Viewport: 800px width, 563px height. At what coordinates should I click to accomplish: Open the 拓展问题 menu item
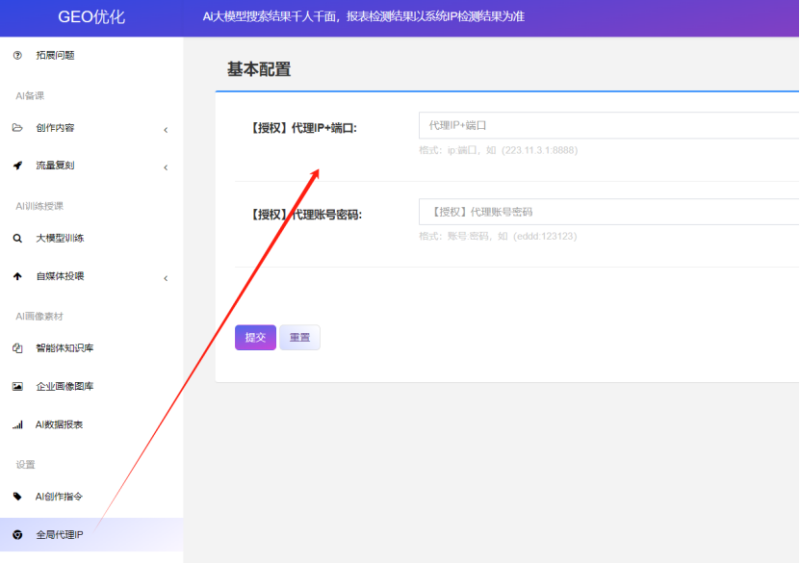point(92,55)
